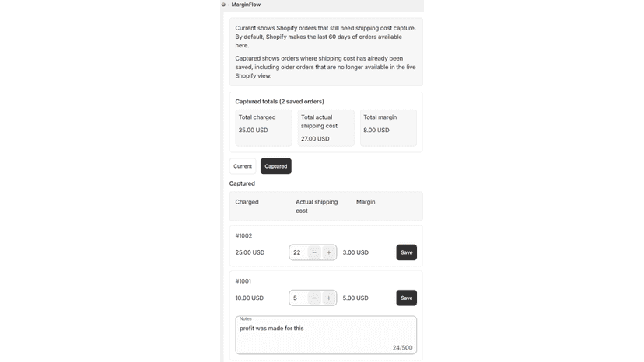The image size is (644, 362).
Task: Save order #1002 shipping cost
Action: coord(406,252)
